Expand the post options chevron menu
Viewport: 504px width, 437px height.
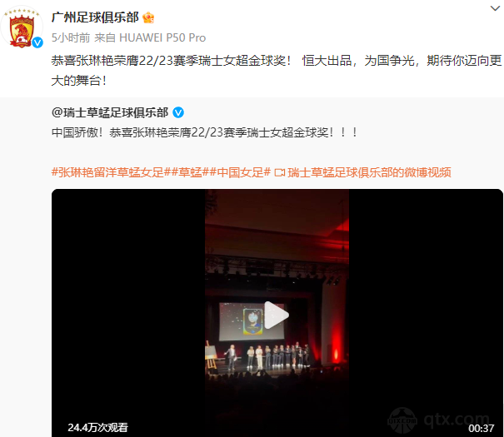coord(495,8)
